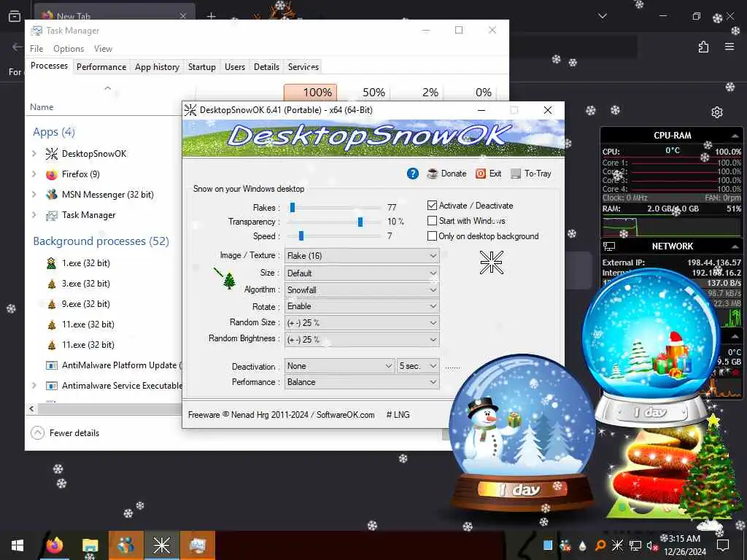Click the MSN Messenger butterfly icon in Task Manager
747x560 pixels.
(52, 195)
